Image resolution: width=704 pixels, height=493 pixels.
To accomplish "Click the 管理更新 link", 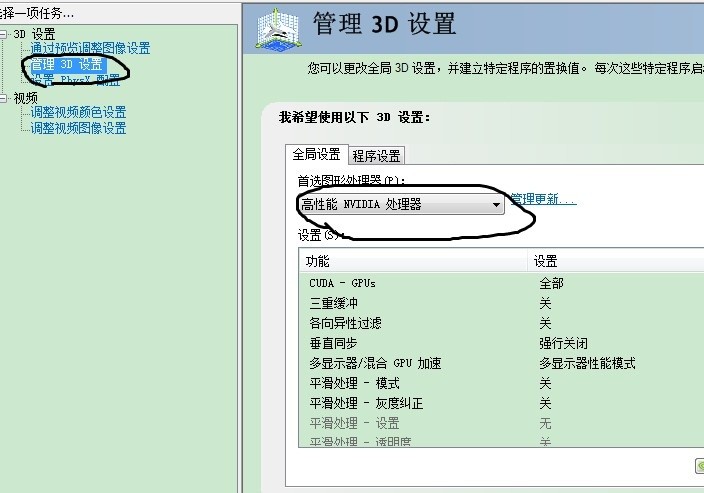I will 543,199.
